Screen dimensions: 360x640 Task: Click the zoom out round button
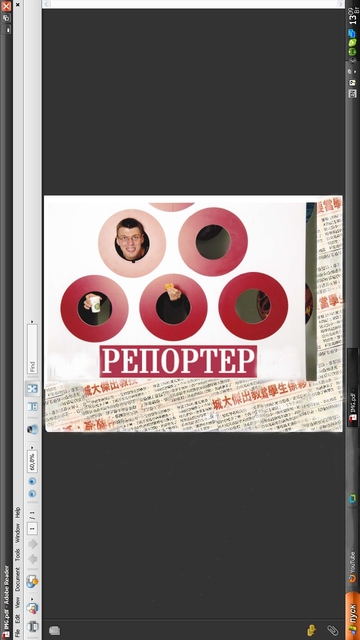pyautogui.click(x=32, y=494)
